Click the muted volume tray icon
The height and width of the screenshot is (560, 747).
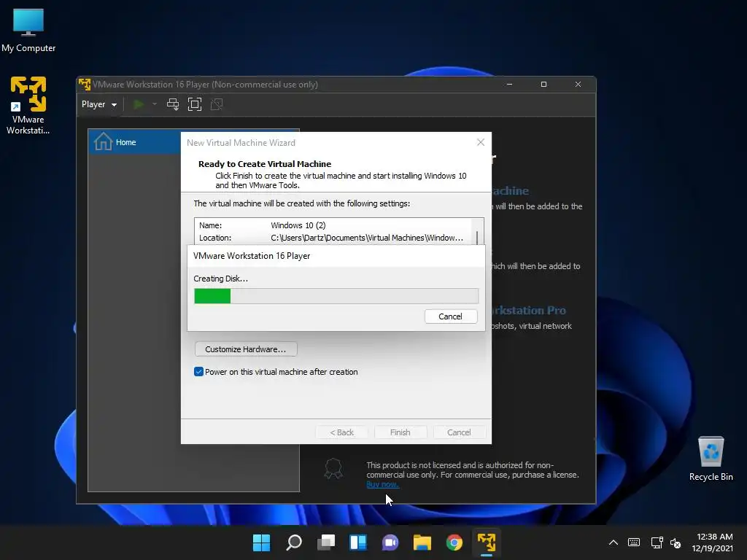click(x=676, y=542)
